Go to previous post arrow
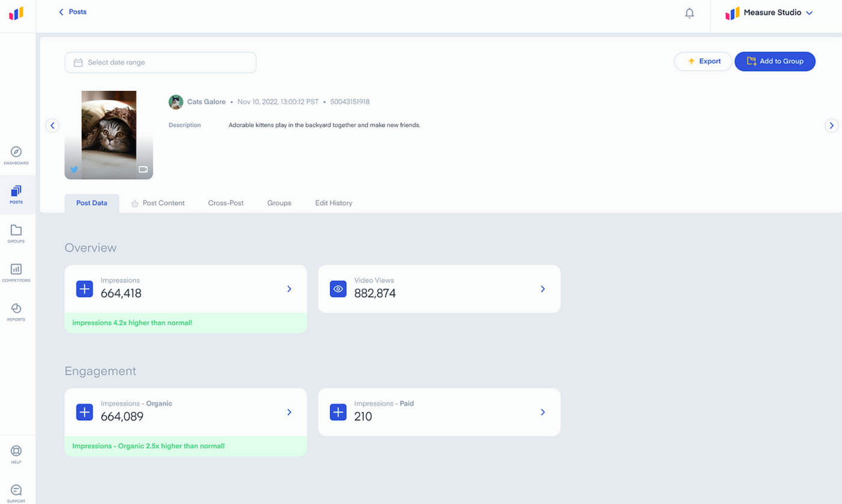 (x=52, y=126)
